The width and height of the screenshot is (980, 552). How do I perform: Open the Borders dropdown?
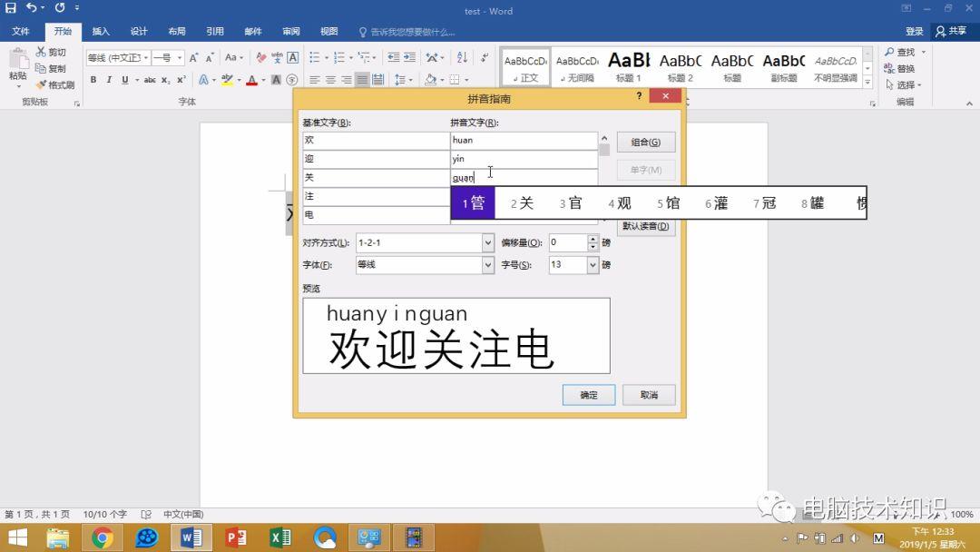(x=466, y=79)
